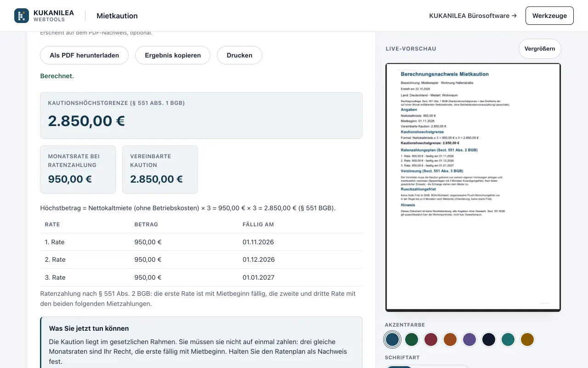588x368 pixels.
Task: Open the Werkzeuge menu button
Action: coord(549,16)
